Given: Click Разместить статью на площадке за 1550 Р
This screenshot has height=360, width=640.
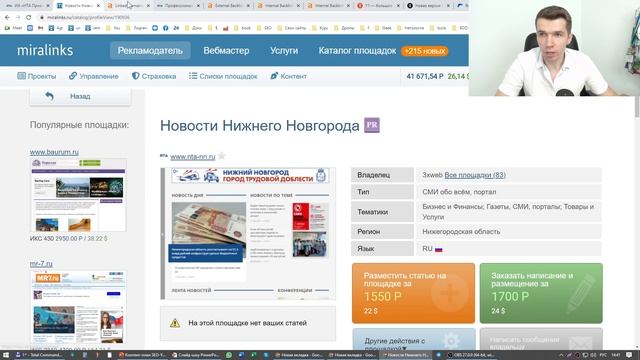Looking at the screenshot, I should coord(413,293).
